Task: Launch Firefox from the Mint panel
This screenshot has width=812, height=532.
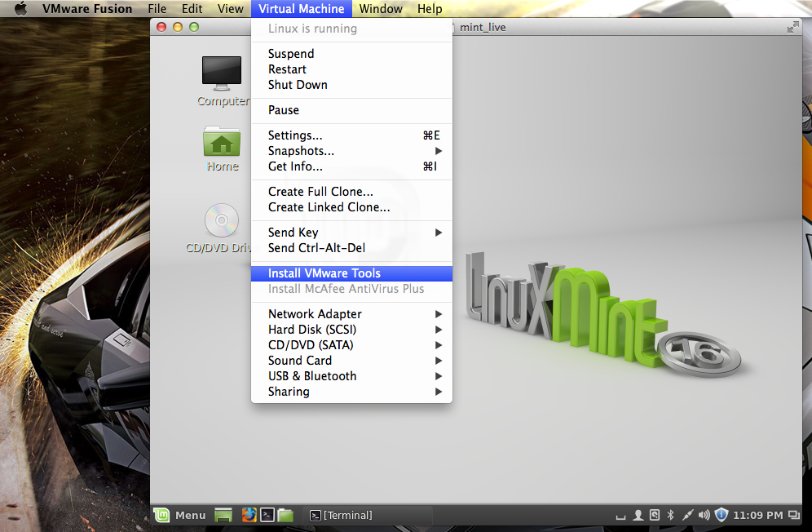Action: click(x=249, y=515)
